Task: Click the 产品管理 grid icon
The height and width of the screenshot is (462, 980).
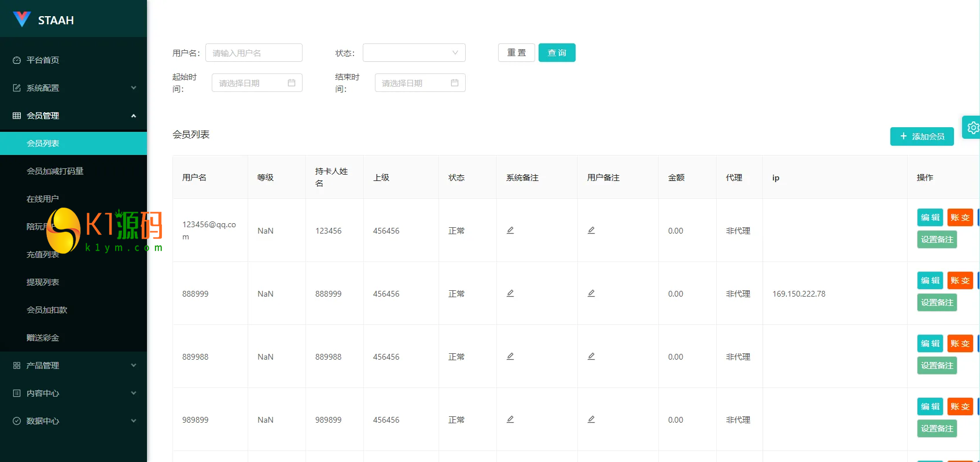Action: pos(17,365)
